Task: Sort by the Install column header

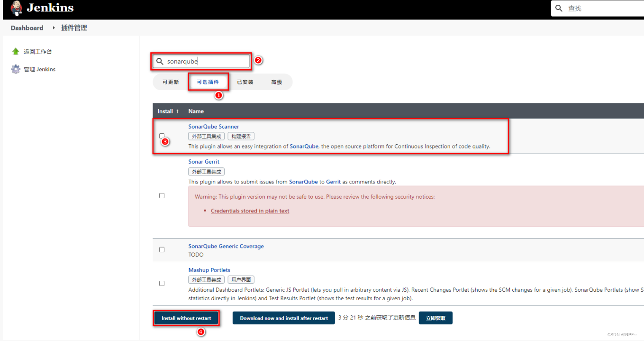Action: (x=168, y=111)
